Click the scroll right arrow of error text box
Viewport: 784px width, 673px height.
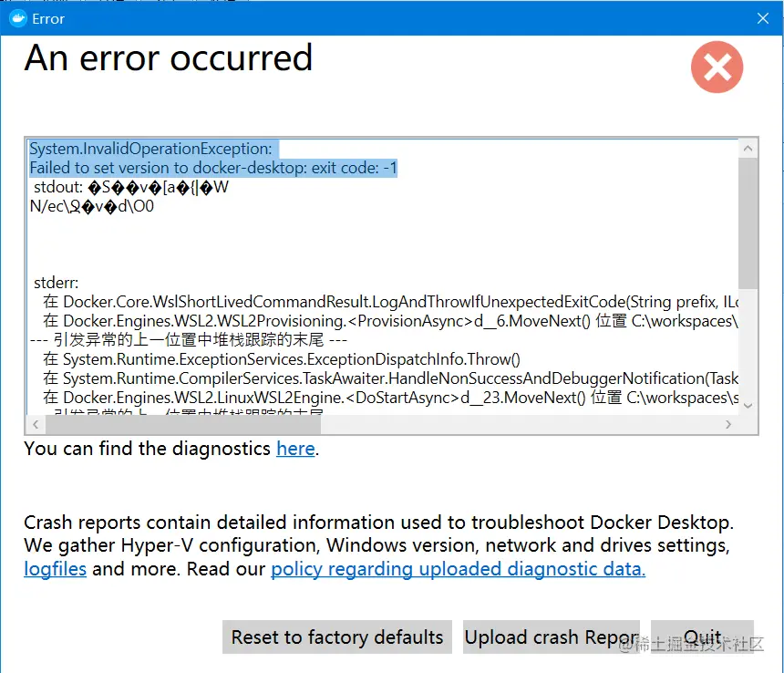tap(728, 424)
